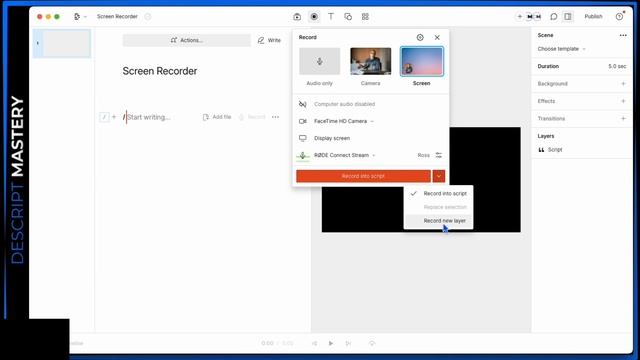640x360 pixels.
Task: Open the script row three-dots menu
Action: 276,117
